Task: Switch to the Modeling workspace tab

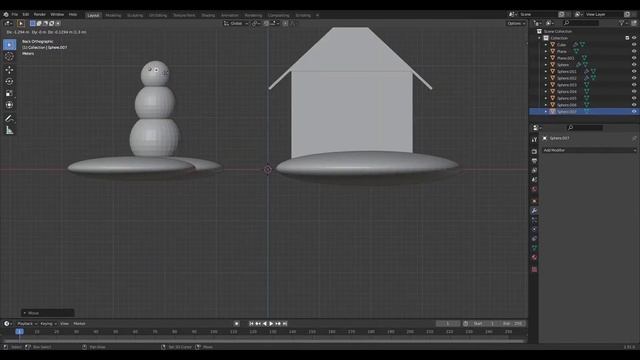Action: 113,16
